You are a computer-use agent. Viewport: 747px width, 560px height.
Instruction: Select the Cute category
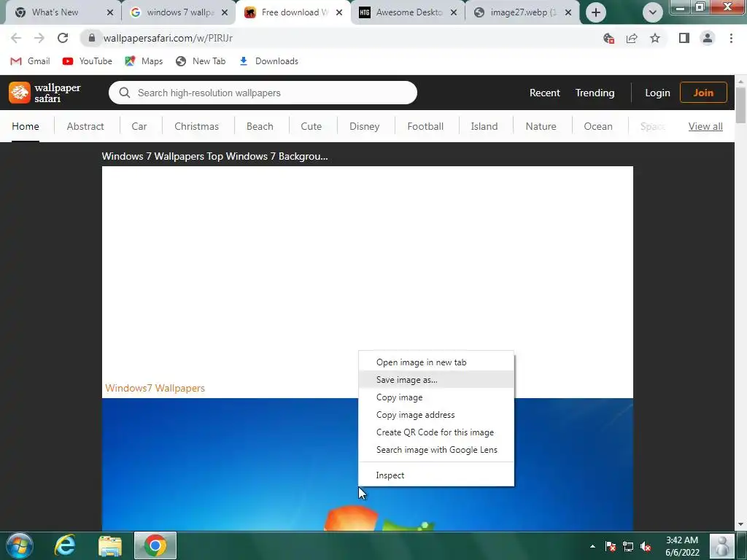pos(311,126)
